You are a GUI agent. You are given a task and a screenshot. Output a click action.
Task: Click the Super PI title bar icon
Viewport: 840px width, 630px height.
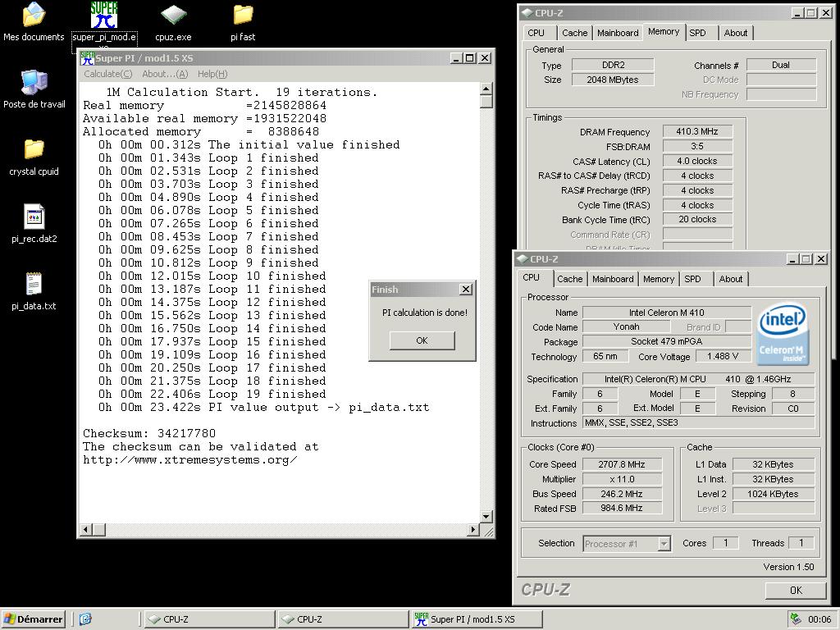click(x=87, y=58)
